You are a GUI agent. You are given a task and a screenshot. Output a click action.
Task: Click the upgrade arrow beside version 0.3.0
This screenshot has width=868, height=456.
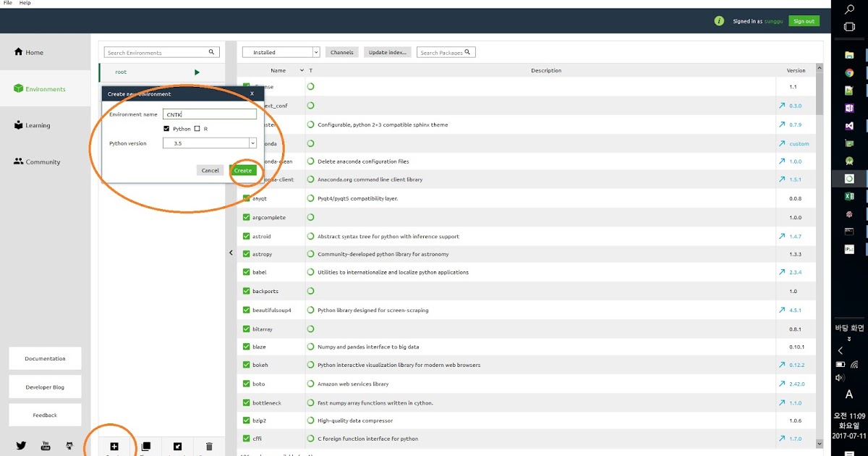782,106
